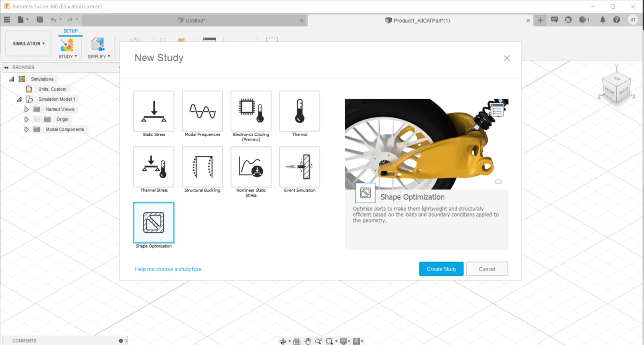Select Simulation Model 1 in browser
644x345 pixels.
[x=57, y=99]
